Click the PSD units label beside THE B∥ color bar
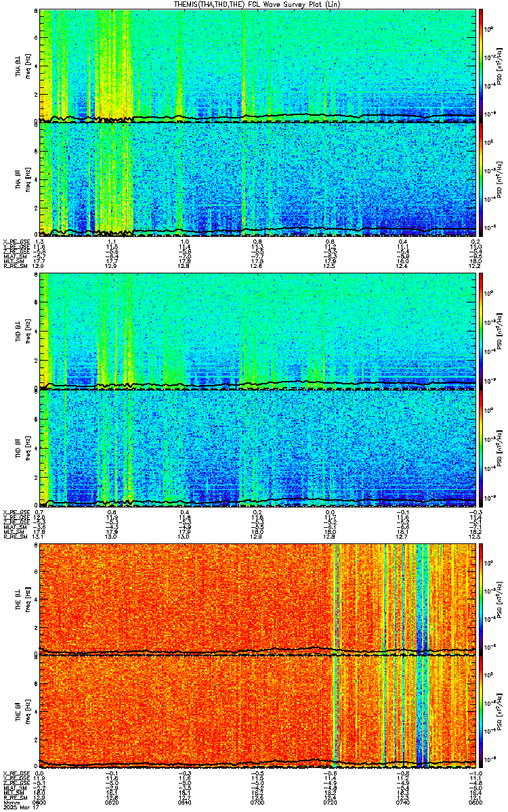Viewport: 508px width, 812px height. [x=499, y=713]
